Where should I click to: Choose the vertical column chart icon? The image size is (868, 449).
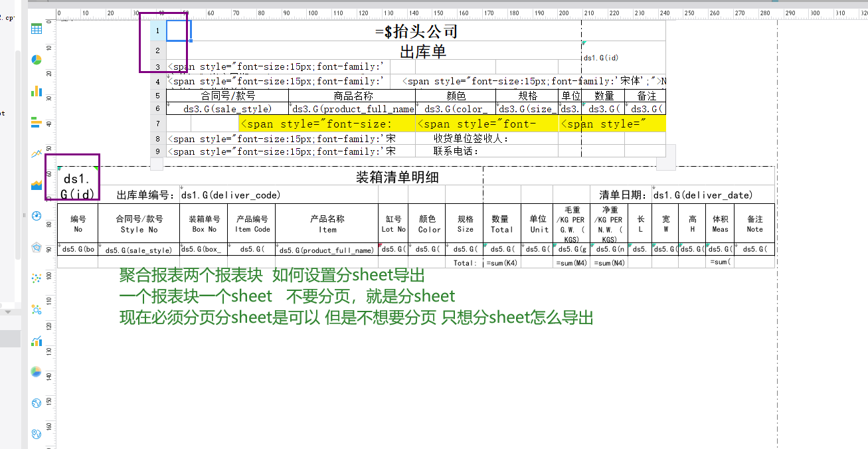tap(37, 91)
